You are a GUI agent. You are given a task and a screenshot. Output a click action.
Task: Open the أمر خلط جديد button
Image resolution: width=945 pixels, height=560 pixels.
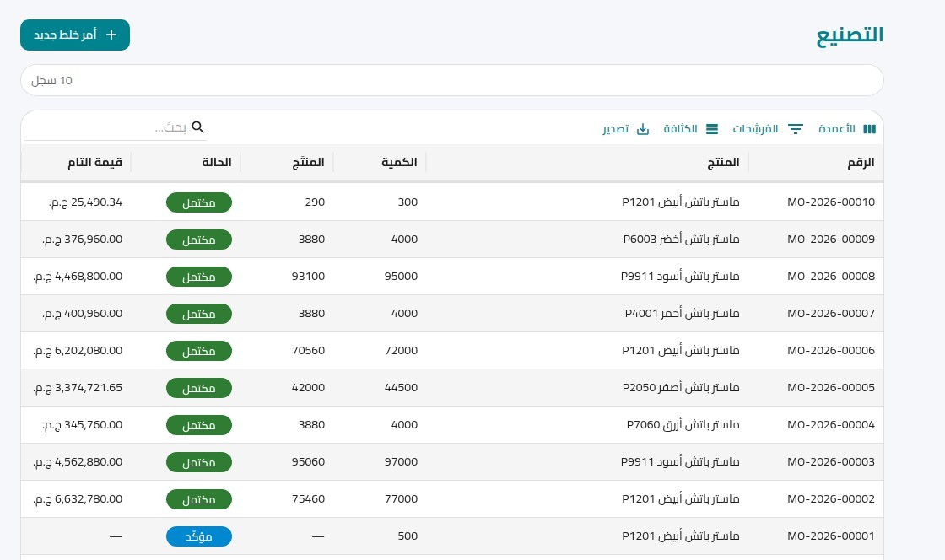pos(75,35)
